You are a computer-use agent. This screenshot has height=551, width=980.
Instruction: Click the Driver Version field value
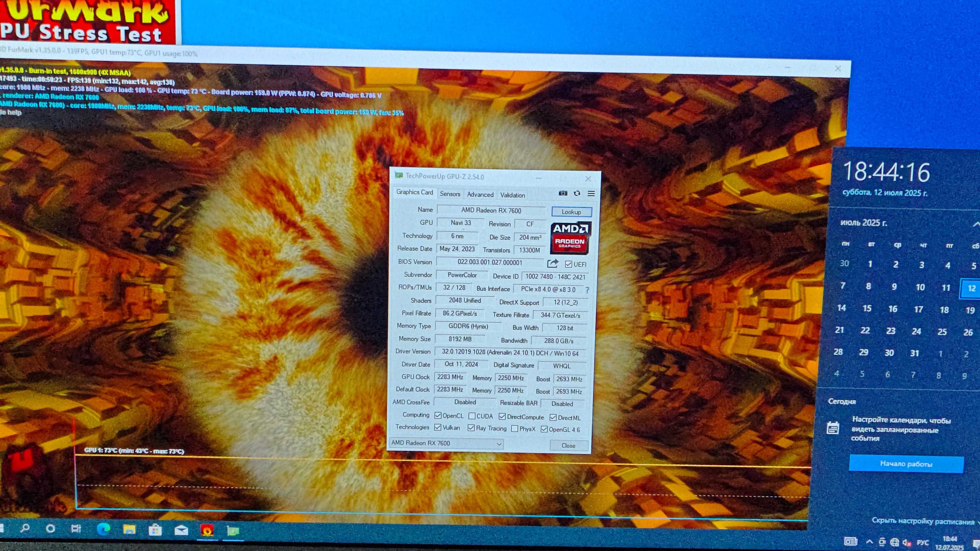pyautogui.click(x=510, y=353)
